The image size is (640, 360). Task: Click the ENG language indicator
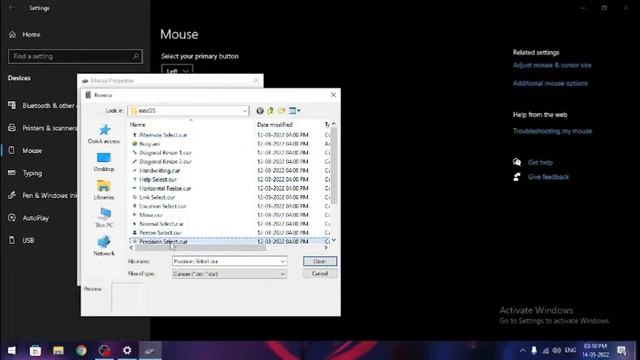[x=570, y=350]
